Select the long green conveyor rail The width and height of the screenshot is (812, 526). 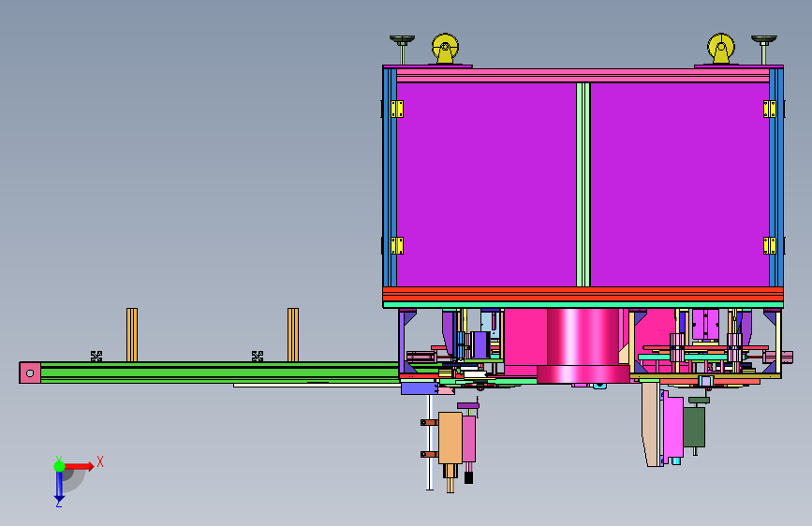click(x=219, y=373)
